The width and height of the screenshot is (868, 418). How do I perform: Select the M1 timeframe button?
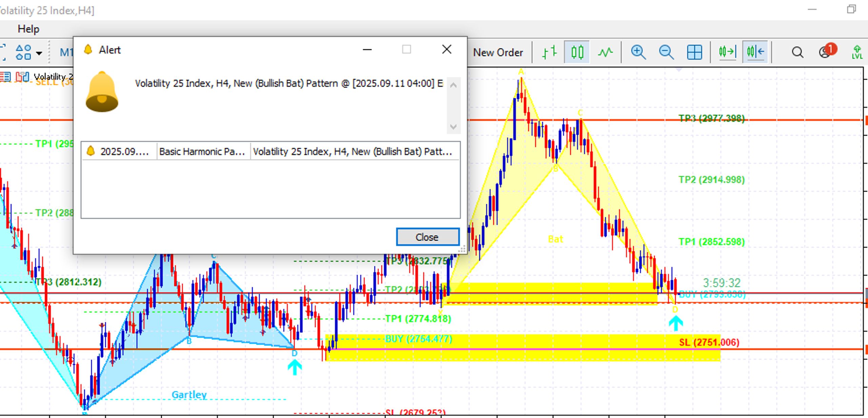66,52
